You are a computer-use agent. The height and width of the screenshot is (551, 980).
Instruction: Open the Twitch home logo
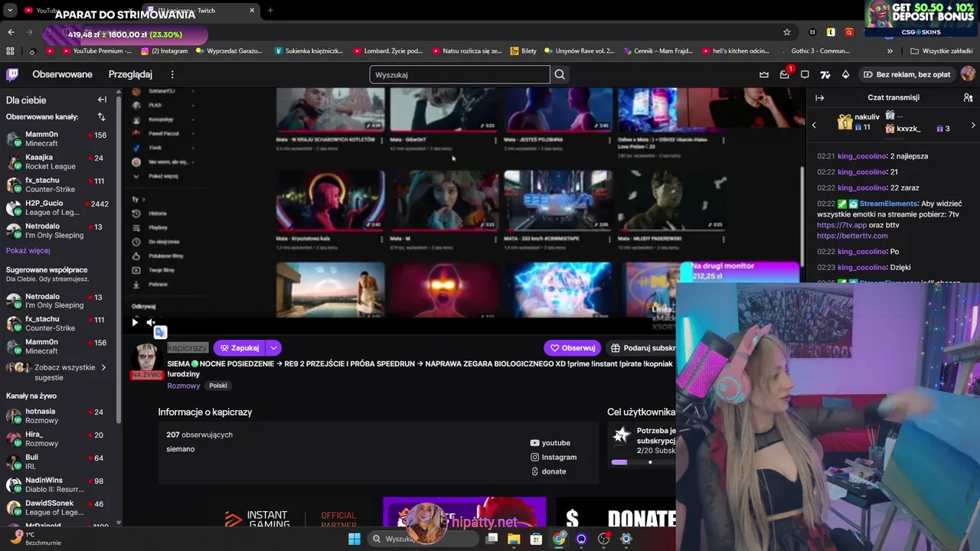pyautogui.click(x=12, y=74)
